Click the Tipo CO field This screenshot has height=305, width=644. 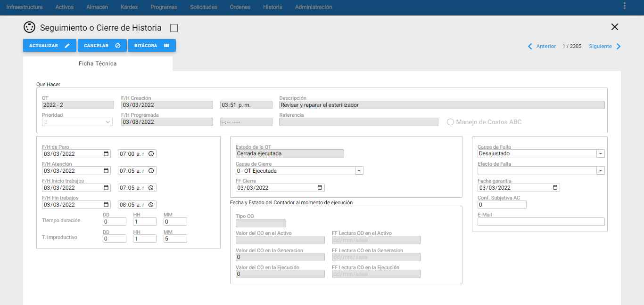261,223
